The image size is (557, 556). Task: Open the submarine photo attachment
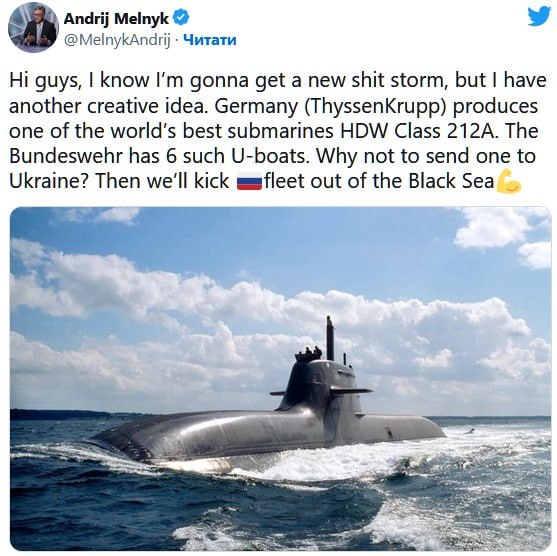pos(281,379)
